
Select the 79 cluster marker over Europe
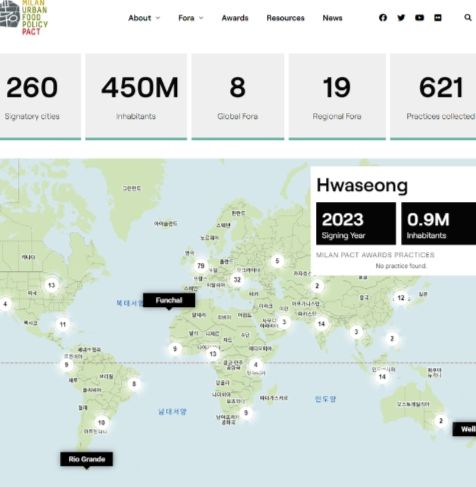201,266
